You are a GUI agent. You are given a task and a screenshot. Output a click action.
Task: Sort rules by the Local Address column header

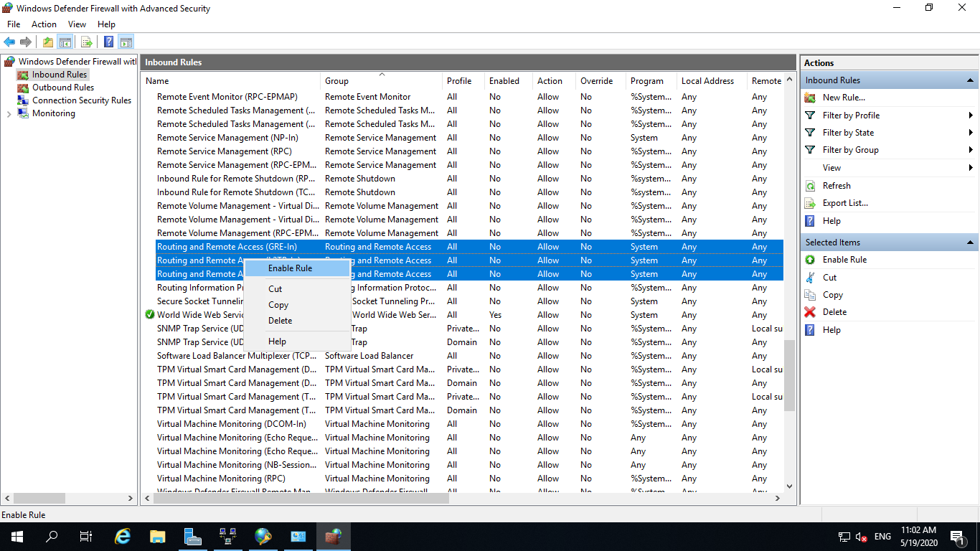tap(712, 81)
